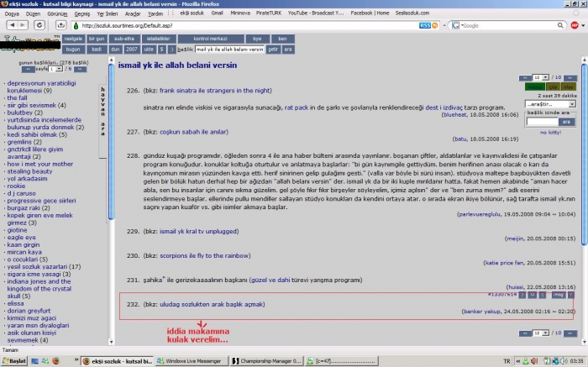The width and height of the screenshot is (588, 367).
Task: Open the top entry page number dropdown
Action: click(541, 77)
